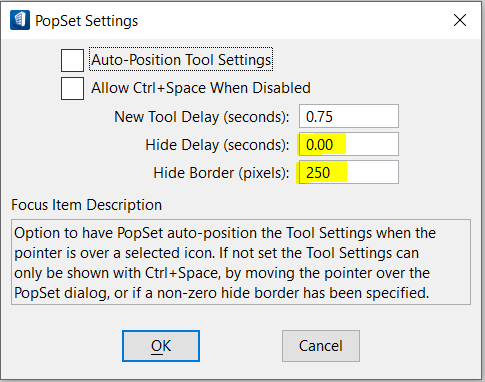485x382 pixels.
Task: Click the empty gray area between OK and Cancel
Action: pos(241,346)
